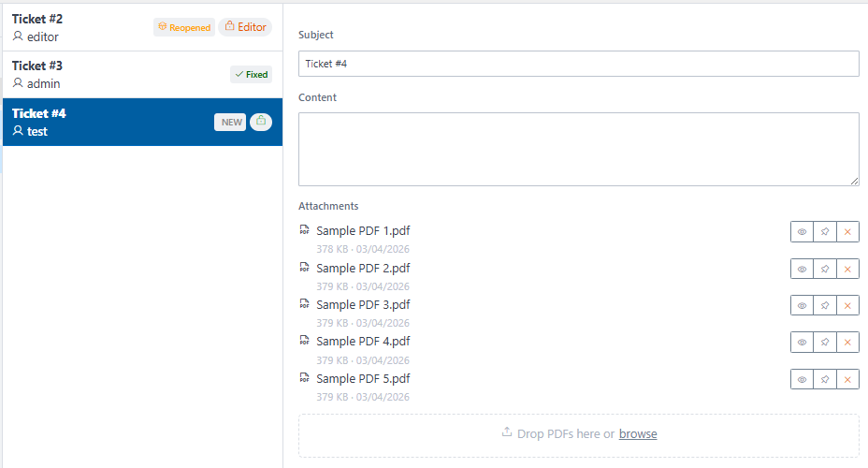868x468 pixels.
Task: Click the Reopened status badge
Action: point(184,27)
